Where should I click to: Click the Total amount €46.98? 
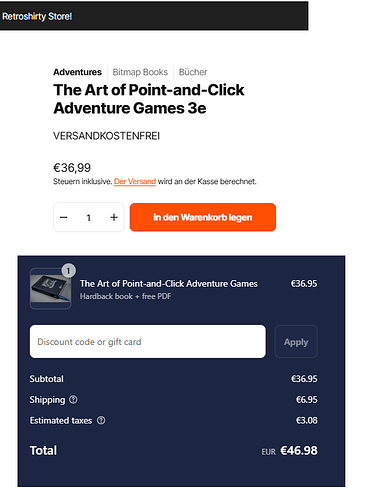[299, 451]
